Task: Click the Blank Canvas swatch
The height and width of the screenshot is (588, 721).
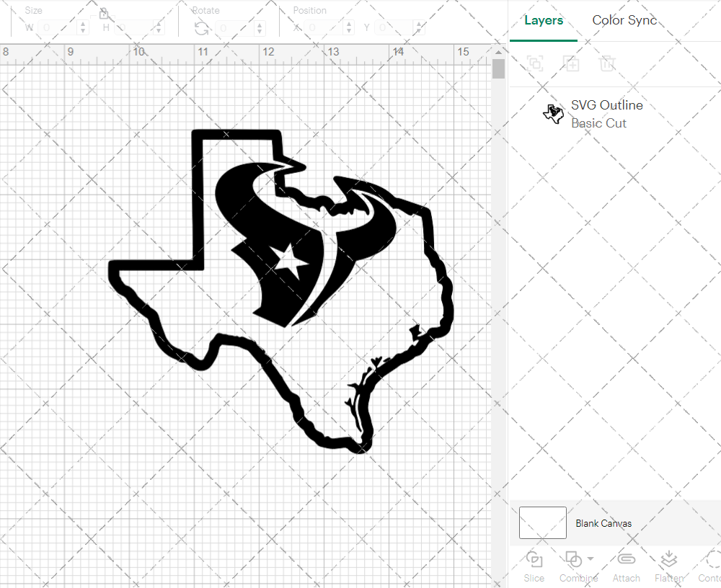Action: coord(543,522)
